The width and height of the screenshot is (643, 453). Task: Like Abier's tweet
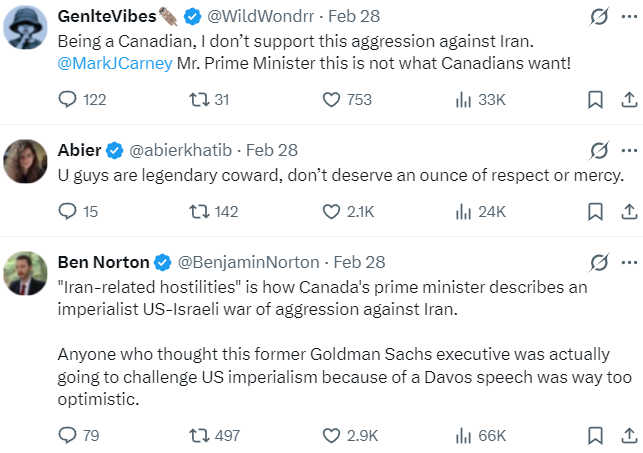[333, 211]
